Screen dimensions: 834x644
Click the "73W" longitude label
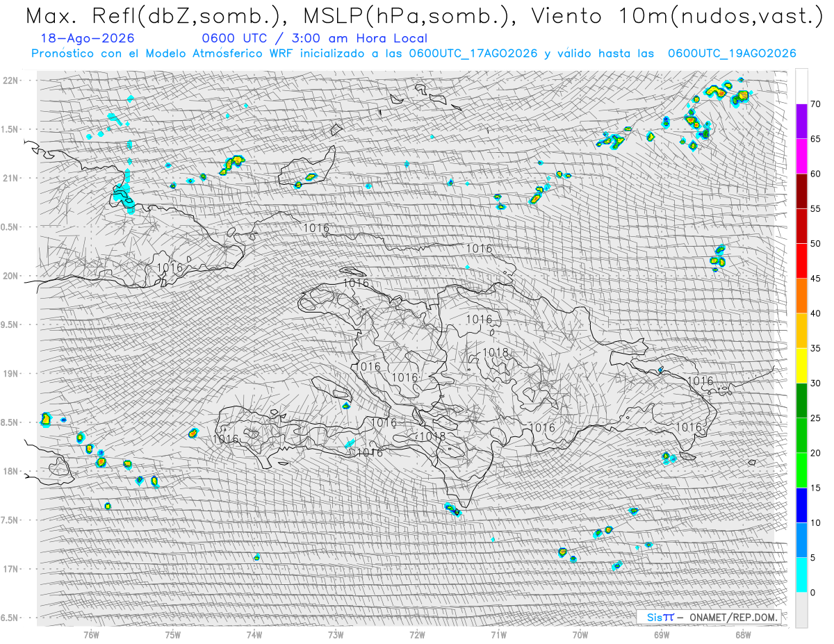click(336, 635)
